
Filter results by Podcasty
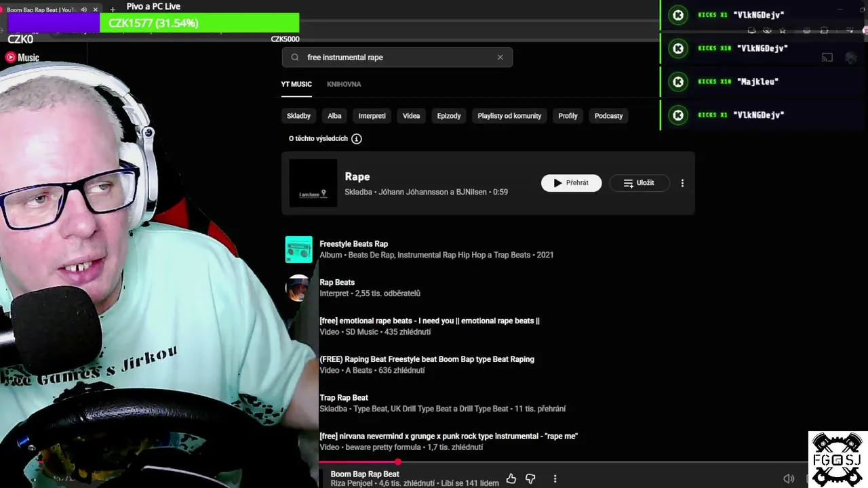[608, 116]
